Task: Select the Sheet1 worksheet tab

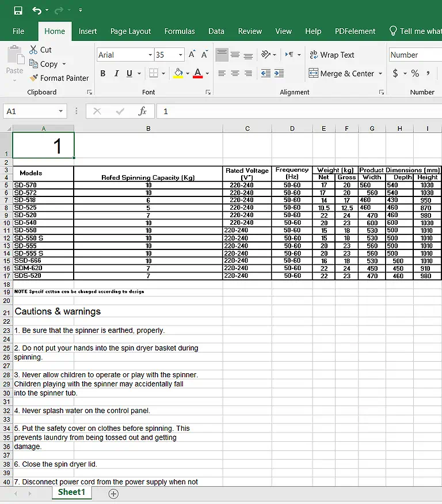Action: (x=71, y=492)
